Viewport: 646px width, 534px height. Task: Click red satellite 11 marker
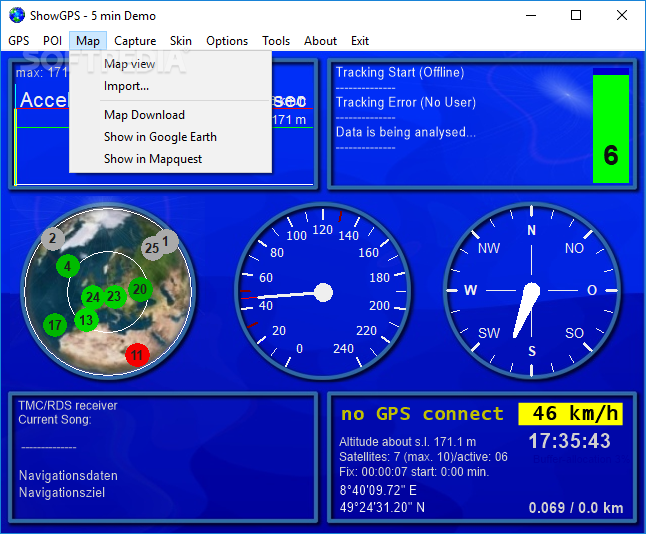tap(137, 355)
